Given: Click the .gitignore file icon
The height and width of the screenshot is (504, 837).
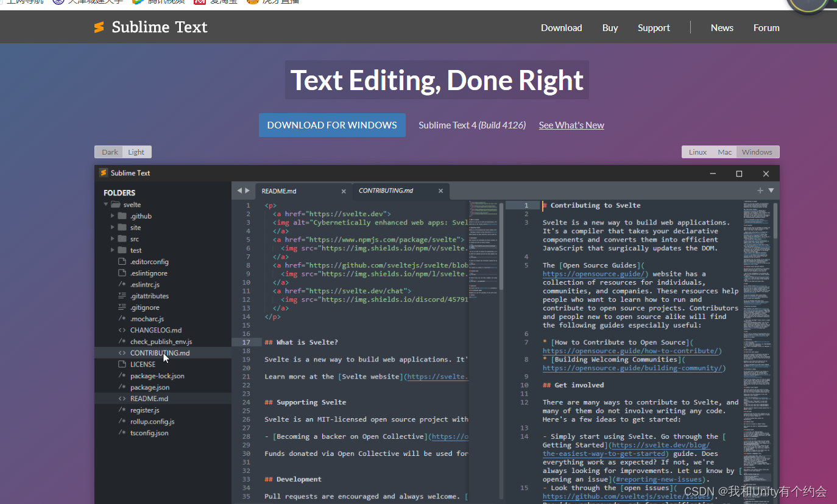Looking at the screenshot, I should 122,307.
